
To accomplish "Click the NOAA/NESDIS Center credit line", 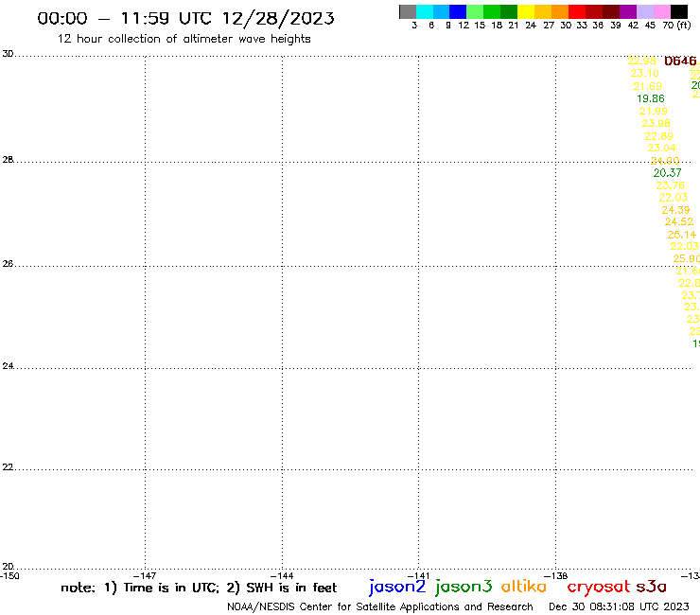I will 380,606.
